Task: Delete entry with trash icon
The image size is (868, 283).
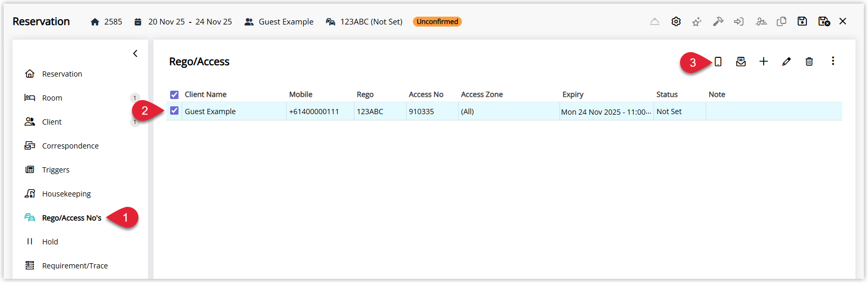Action: 809,61
